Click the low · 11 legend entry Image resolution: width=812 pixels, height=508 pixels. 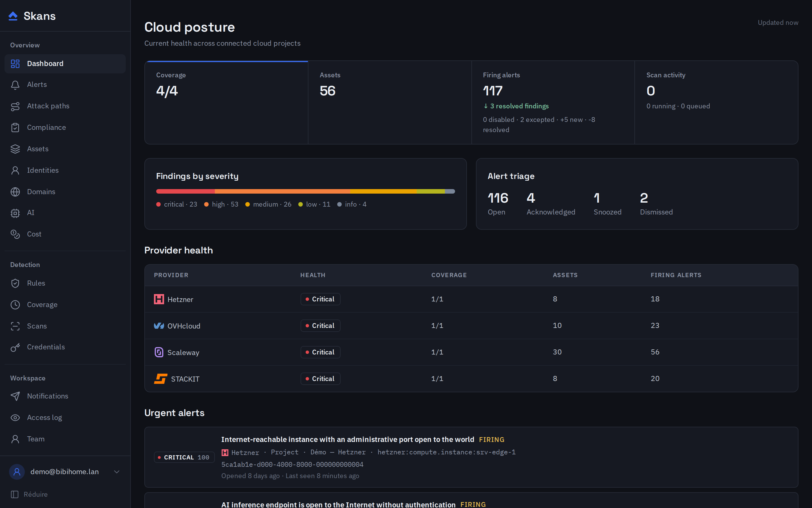click(314, 204)
